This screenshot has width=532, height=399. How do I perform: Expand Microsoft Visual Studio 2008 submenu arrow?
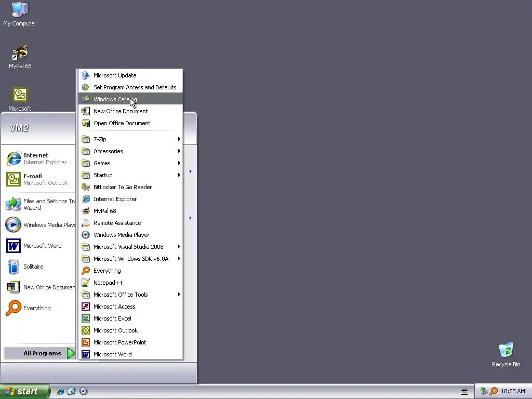(x=179, y=247)
